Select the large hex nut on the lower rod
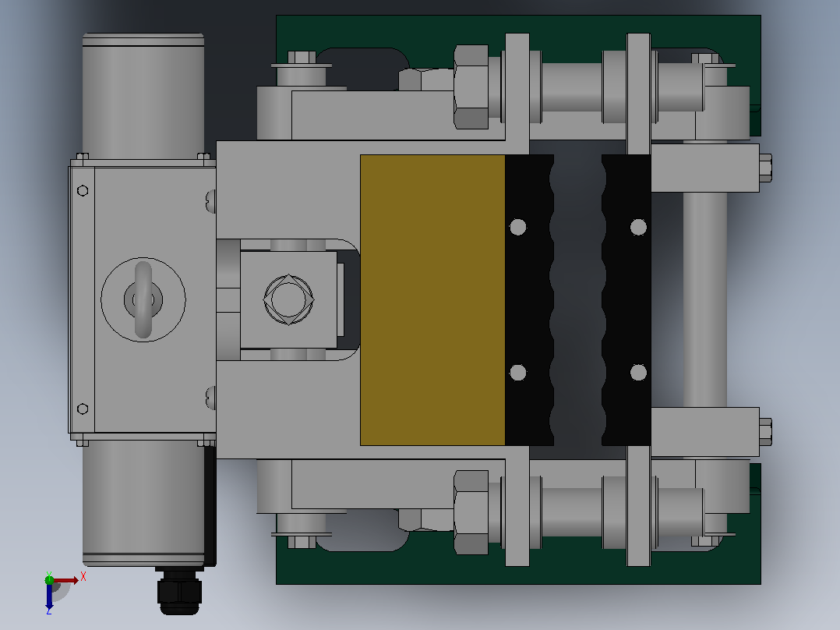 point(471,512)
